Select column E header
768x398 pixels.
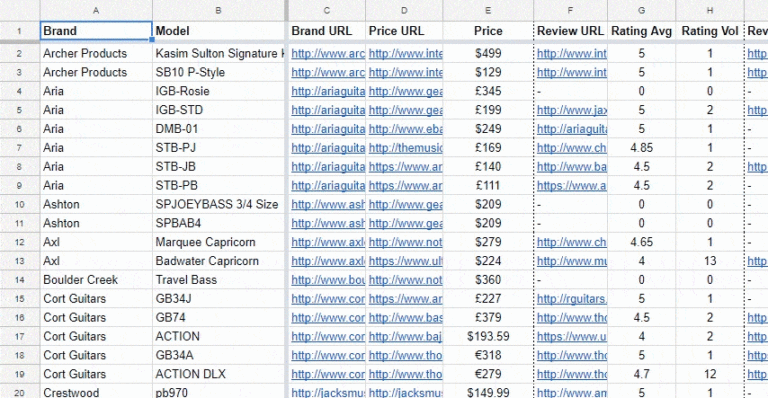488,10
